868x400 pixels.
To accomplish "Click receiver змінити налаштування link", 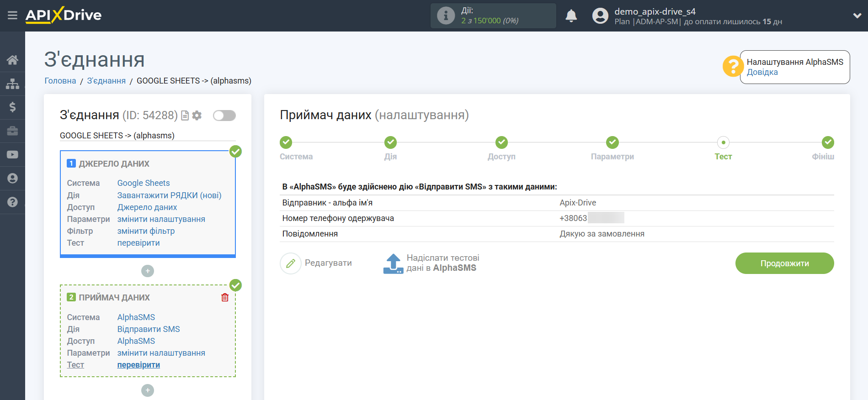I will [161, 353].
